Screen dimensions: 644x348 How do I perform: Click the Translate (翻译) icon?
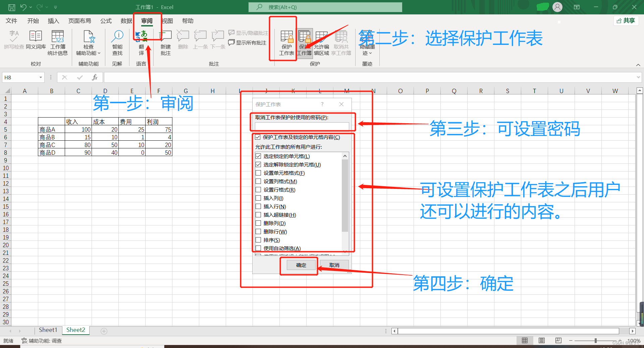click(141, 36)
